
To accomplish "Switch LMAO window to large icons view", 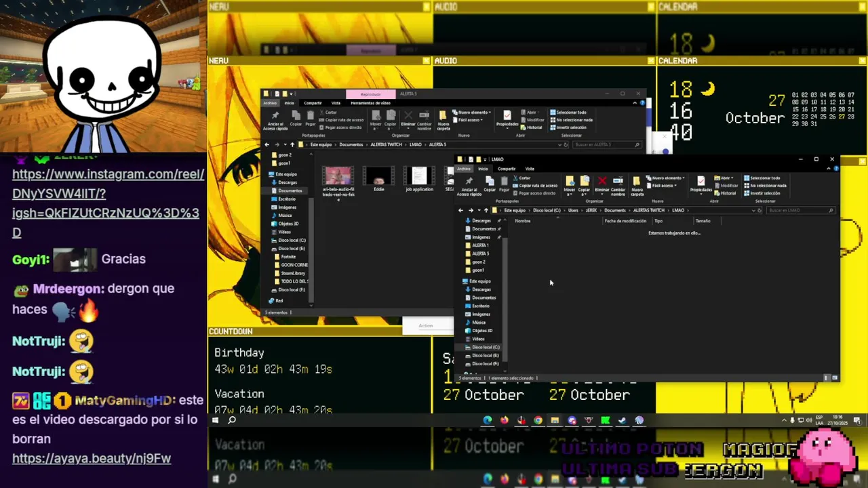I will [835, 378].
